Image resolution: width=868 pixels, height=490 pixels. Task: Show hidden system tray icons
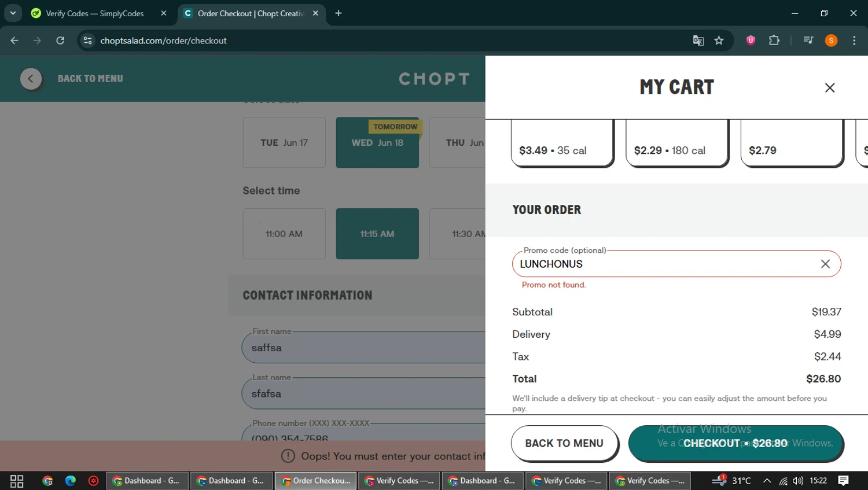(767, 481)
